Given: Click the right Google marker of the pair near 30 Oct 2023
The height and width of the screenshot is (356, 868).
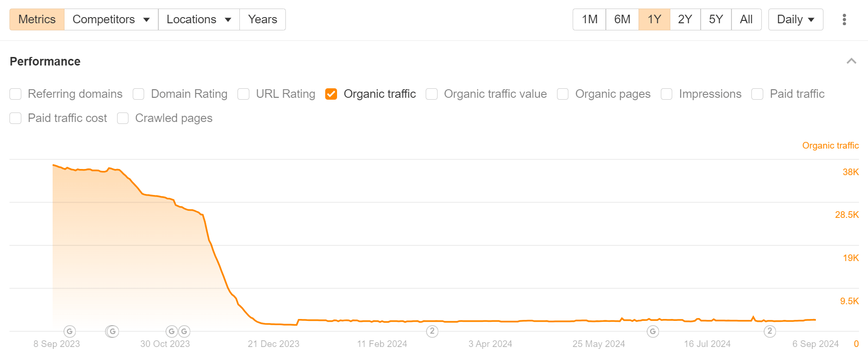Looking at the screenshot, I should tap(183, 331).
